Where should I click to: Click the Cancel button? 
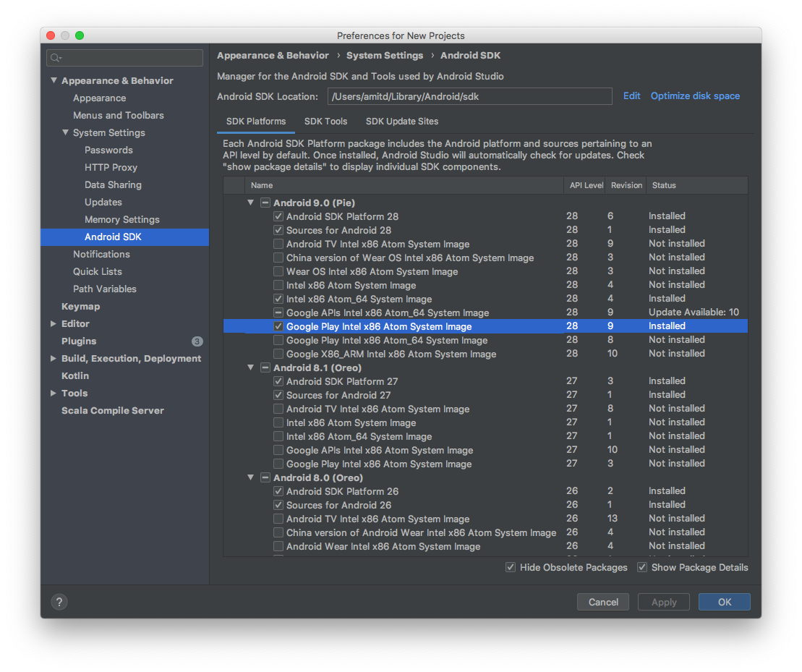click(603, 602)
